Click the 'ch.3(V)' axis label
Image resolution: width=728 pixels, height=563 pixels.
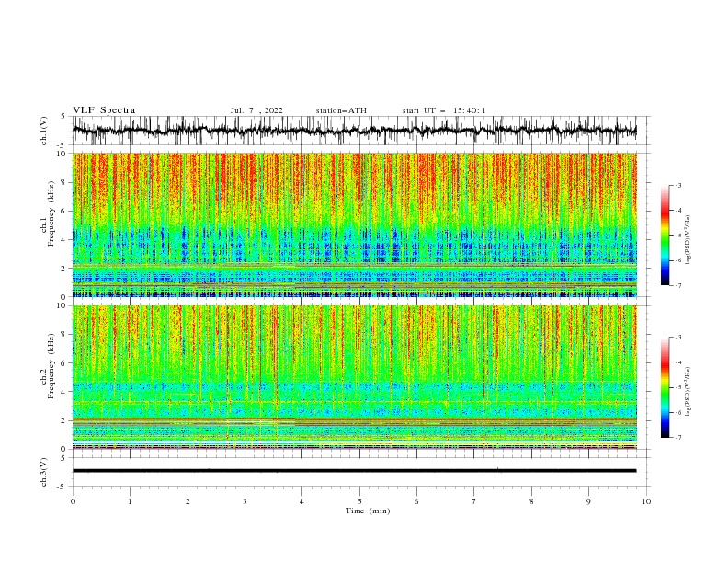[44, 472]
